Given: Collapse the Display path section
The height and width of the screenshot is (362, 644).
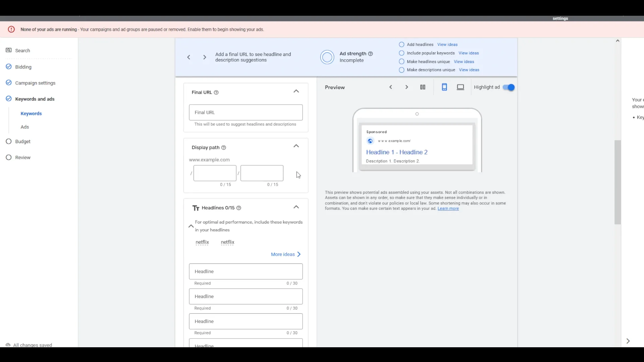Looking at the screenshot, I should coord(296,146).
